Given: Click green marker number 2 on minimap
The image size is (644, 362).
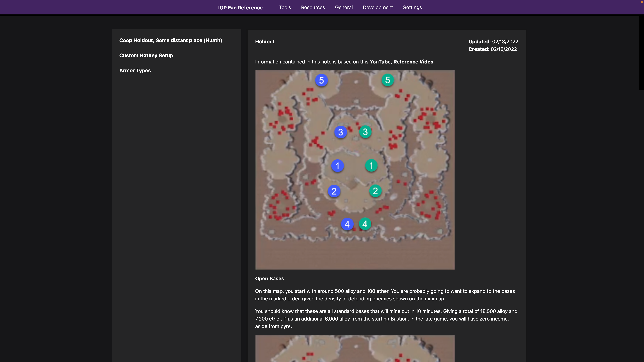Looking at the screenshot, I should (x=375, y=191).
